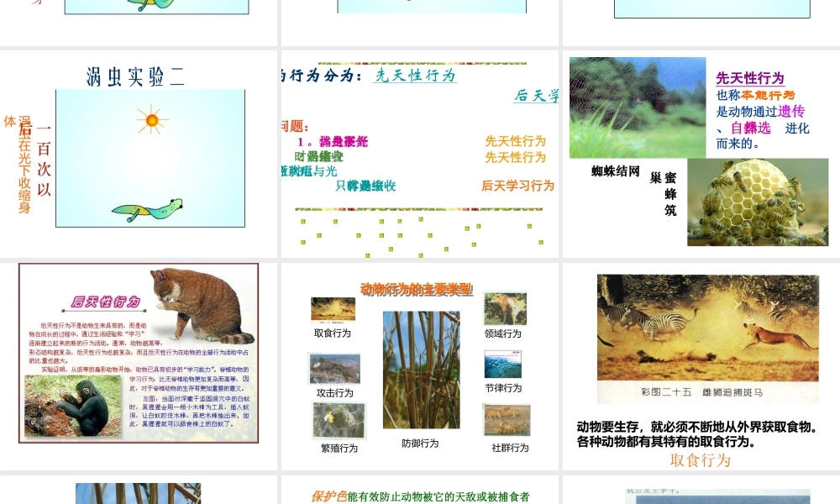Click the 后天学习行为 answer text

click(x=517, y=186)
